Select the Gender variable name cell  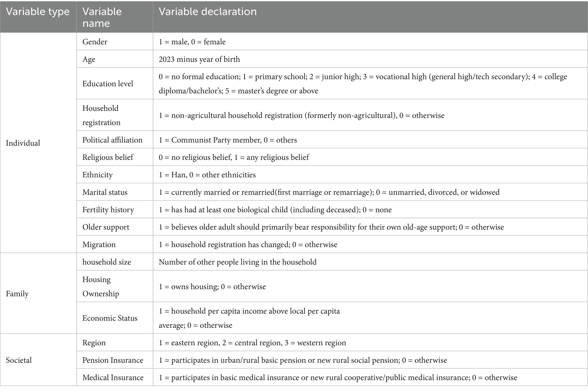coord(95,42)
